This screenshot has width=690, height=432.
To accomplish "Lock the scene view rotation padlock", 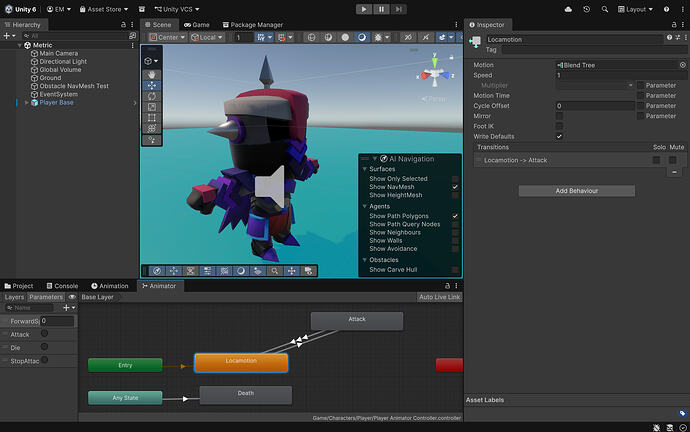I will 451,57.
